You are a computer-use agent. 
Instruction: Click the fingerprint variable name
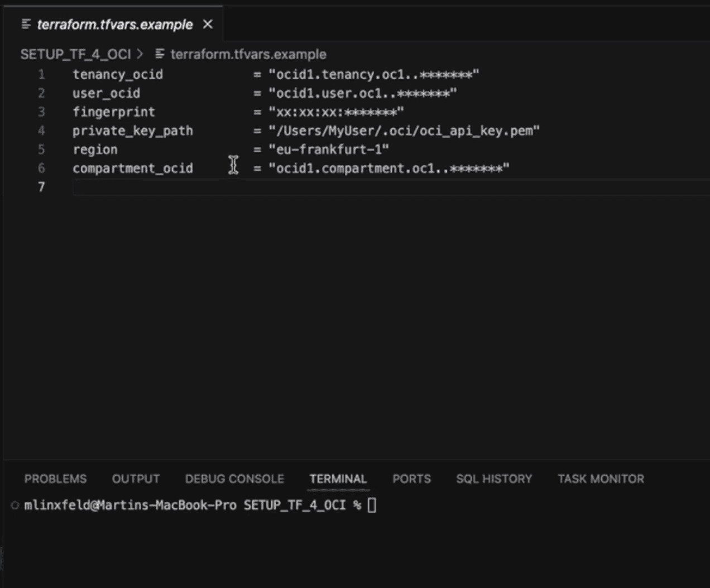(x=114, y=112)
